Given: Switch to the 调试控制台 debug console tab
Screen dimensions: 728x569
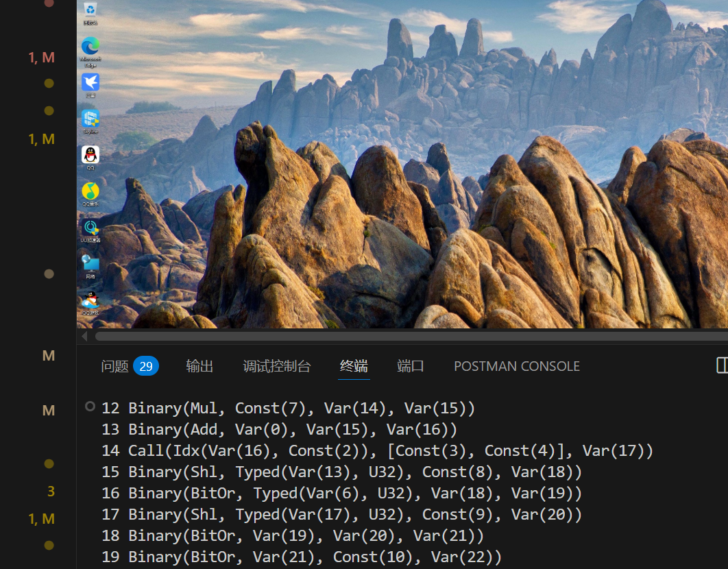Looking at the screenshot, I should click(276, 367).
